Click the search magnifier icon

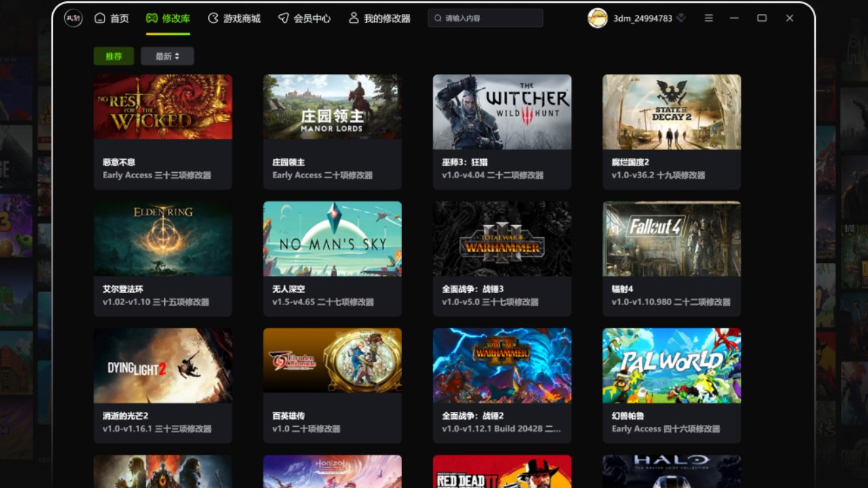pyautogui.click(x=438, y=18)
